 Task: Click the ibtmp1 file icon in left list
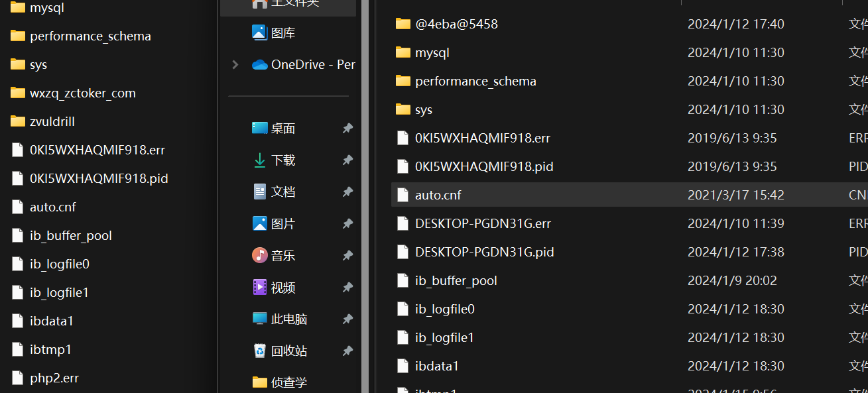pos(18,349)
